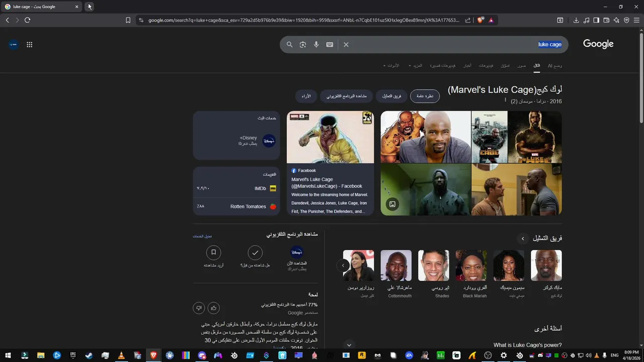Switch to وضع AI mode tab
The width and height of the screenshot is (644, 362).
click(x=555, y=66)
